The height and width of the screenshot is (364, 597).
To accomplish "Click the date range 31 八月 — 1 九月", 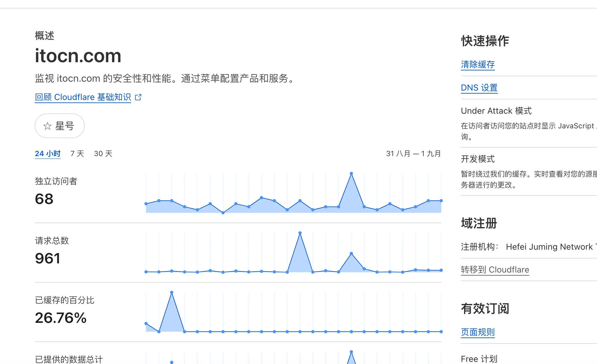I will [x=413, y=154].
